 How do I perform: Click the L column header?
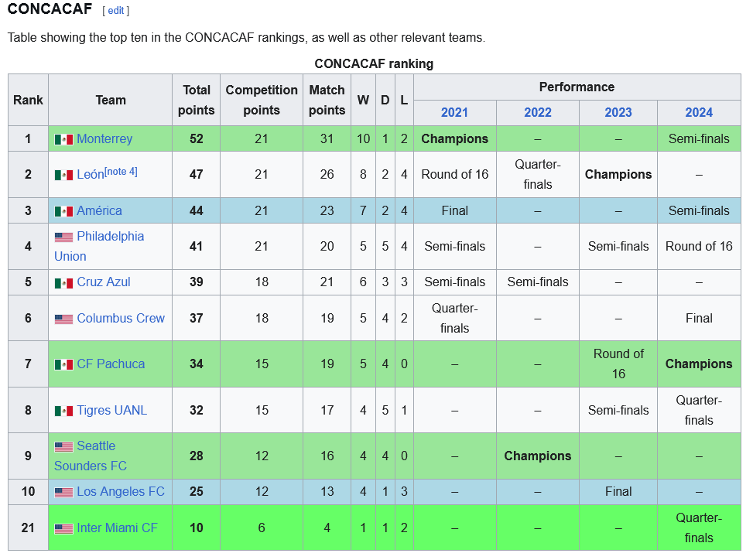tap(404, 100)
